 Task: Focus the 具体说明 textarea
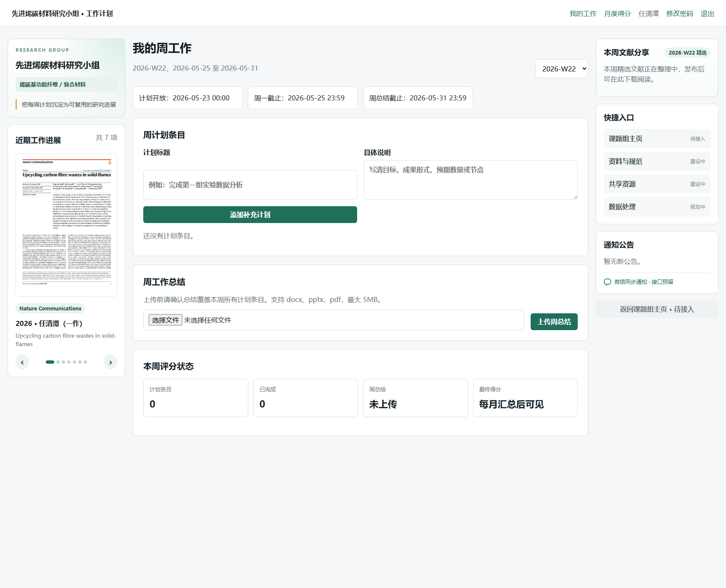pyautogui.click(x=471, y=180)
